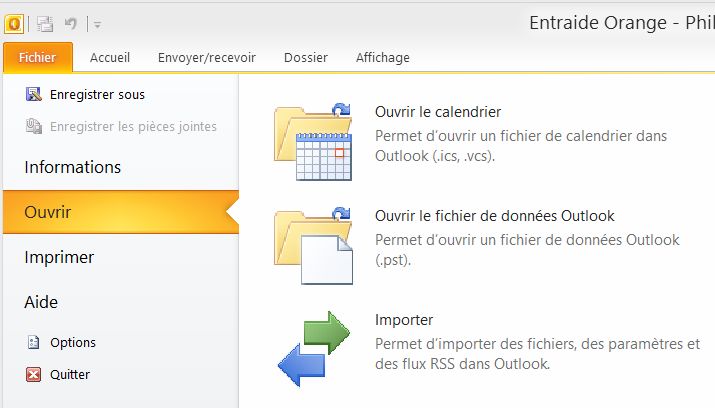Click the Ouvrir le calendrier title text
Viewport: 715px width, 408px height.
click(x=438, y=112)
